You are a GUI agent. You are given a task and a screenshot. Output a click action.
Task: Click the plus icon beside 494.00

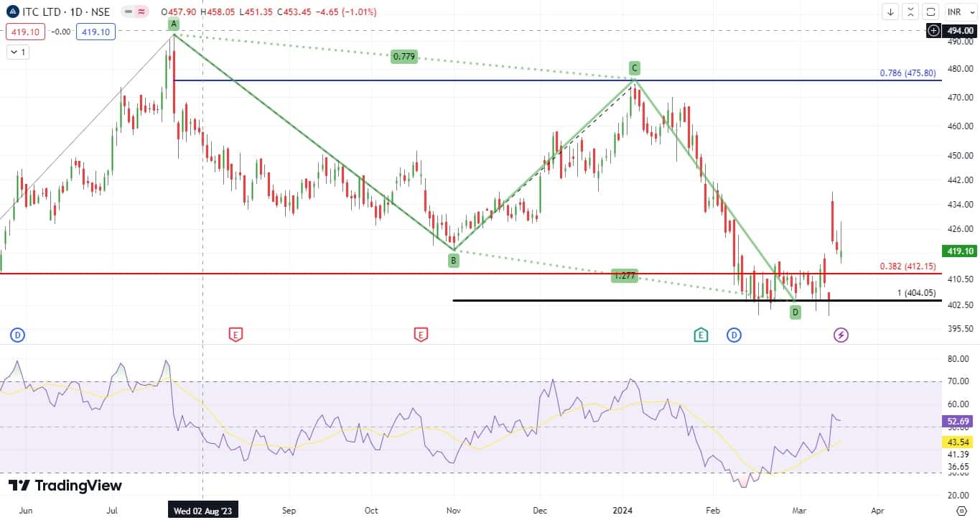coord(933,30)
